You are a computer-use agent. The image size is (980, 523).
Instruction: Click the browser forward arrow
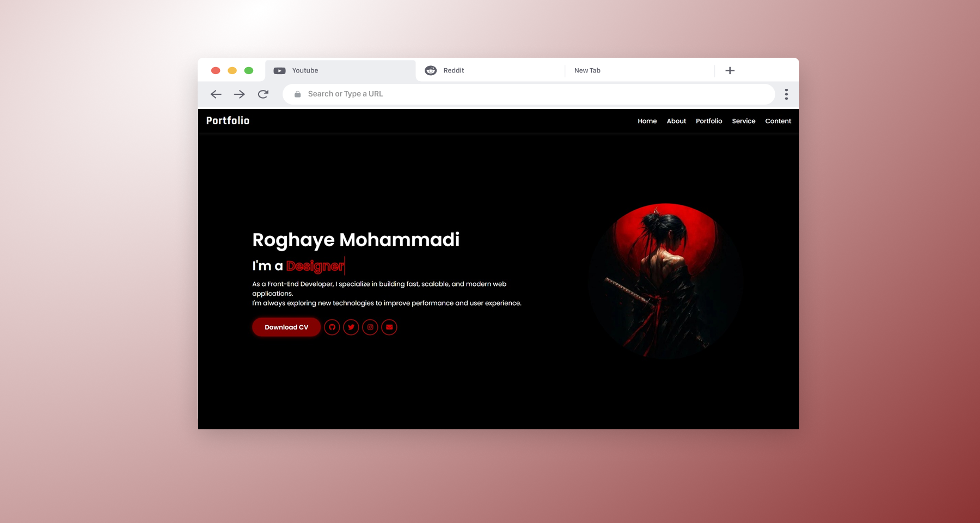pos(240,94)
